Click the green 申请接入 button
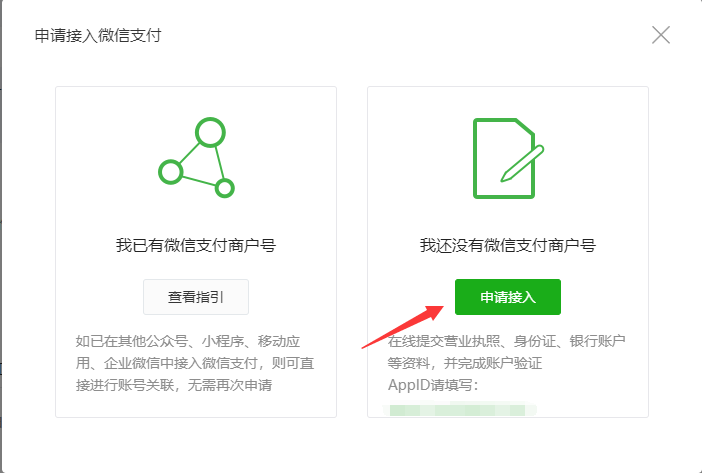702x473 pixels. 508,297
